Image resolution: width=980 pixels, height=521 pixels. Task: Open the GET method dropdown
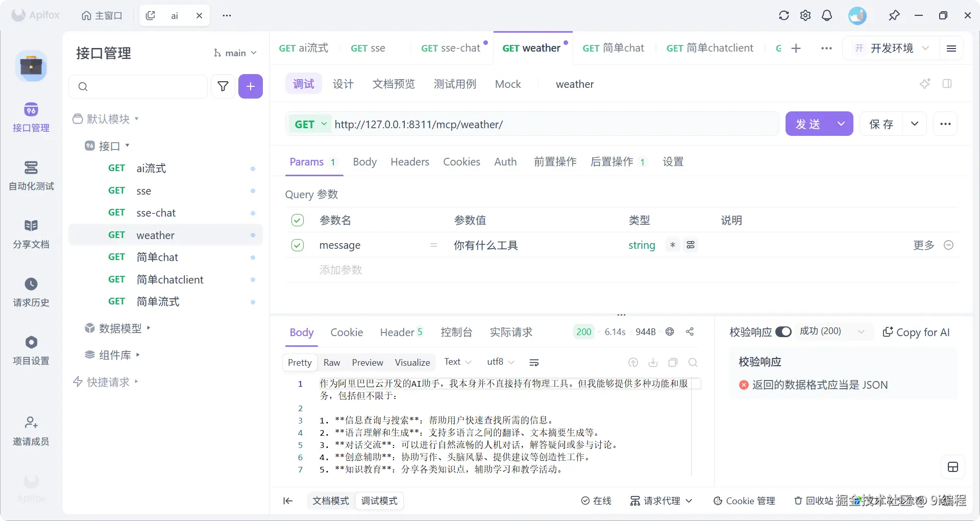click(311, 124)
